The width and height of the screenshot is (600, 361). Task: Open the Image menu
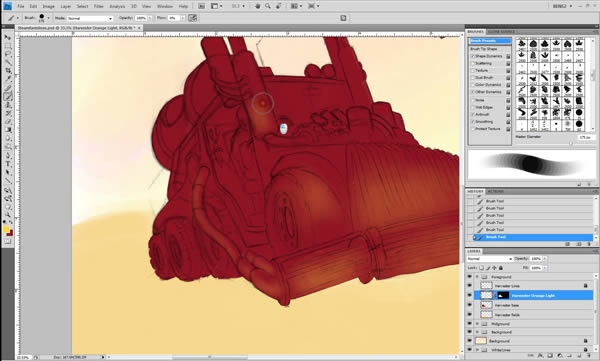(48, 6)
